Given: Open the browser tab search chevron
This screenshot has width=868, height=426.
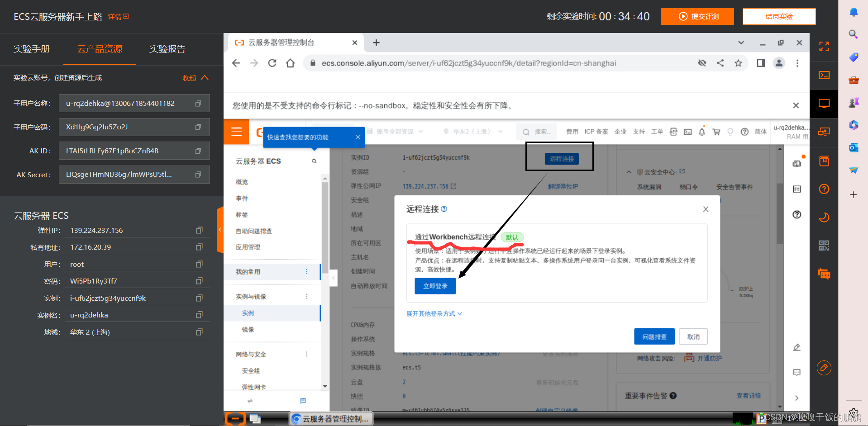Looking at the screenshot, I should click(741, 43).
